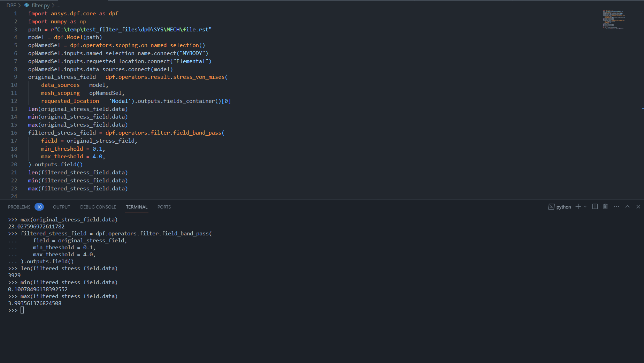Open the launch profile dropdown arrow
Viewport: 644px width, 363px height.
(x=585, y=206)
